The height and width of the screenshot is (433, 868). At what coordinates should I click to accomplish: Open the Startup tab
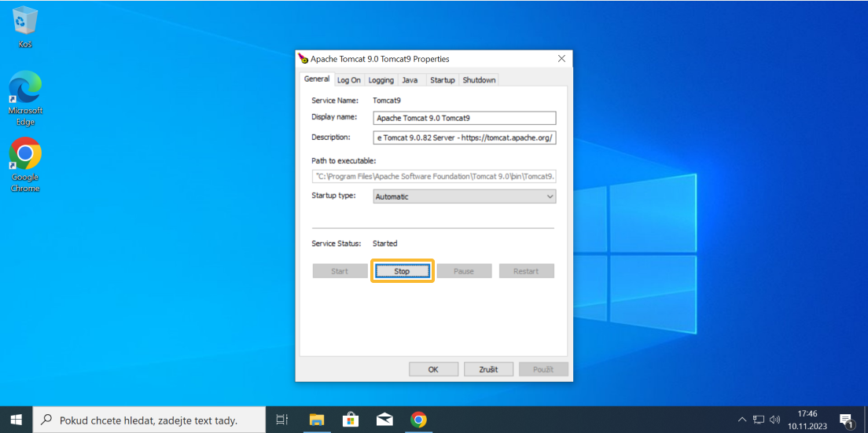pyautogui.click(x=443, y=80)
